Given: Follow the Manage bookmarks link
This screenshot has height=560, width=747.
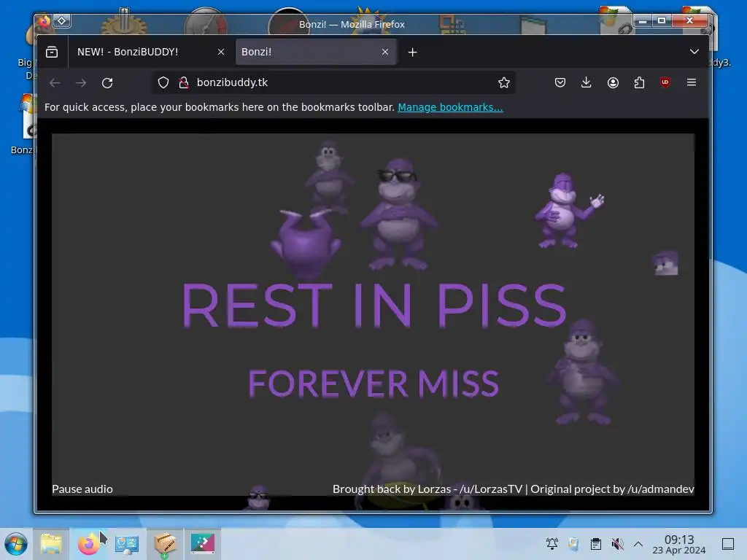Looking at the screenshot, I should (x=450, y=107).
